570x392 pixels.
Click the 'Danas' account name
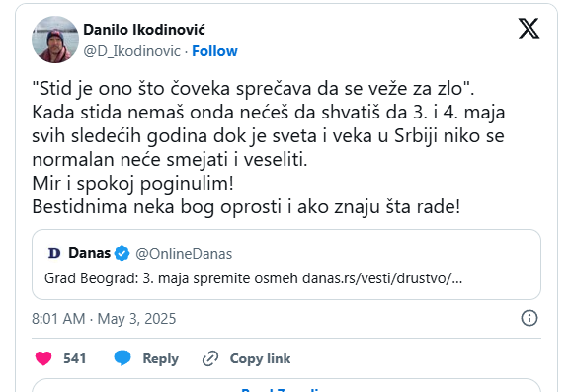90,253
